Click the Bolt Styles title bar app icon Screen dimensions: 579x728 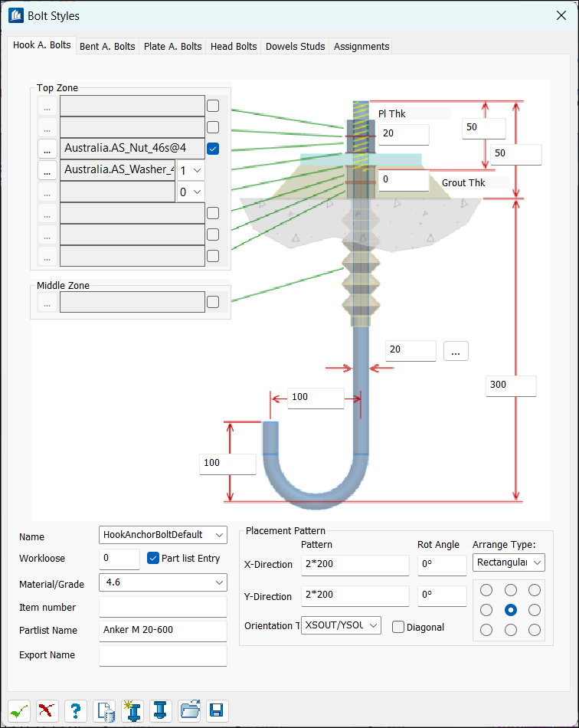[16, 15]
